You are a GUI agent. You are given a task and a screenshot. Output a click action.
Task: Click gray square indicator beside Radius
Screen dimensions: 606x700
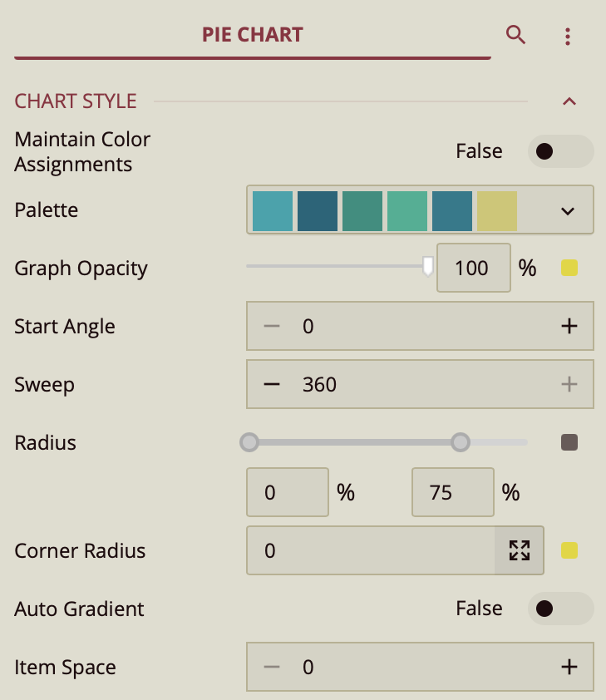tap(569, 442)
